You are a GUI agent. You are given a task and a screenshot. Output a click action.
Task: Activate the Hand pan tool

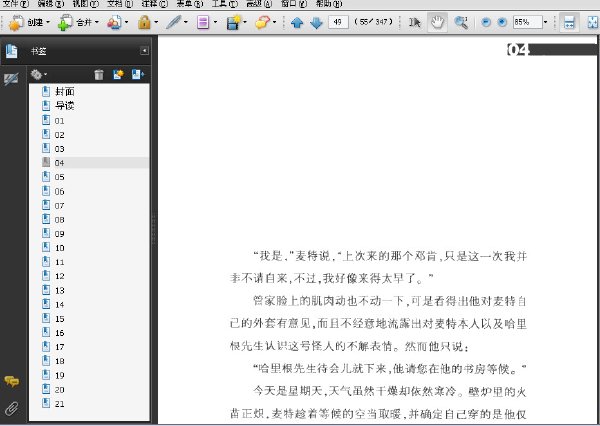click(x=437, y=23)
